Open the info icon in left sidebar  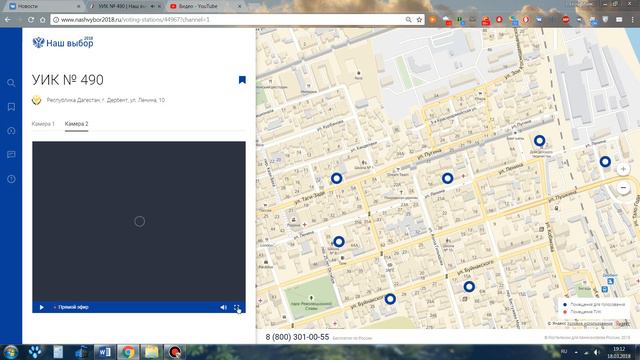pos(11,179)
